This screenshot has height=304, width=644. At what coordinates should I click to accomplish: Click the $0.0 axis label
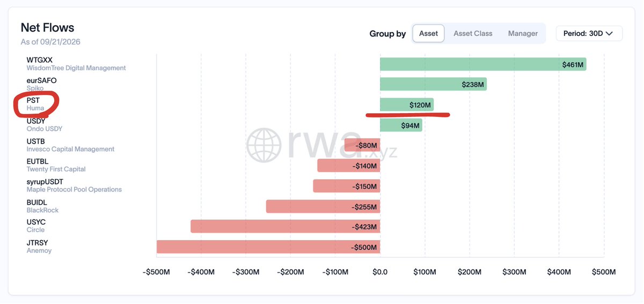pos(380,272)
